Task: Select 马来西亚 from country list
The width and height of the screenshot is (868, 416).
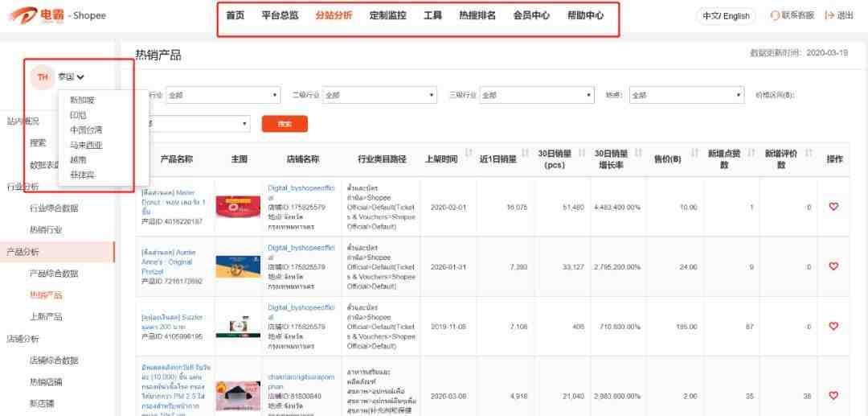Action: tap(86, 145)
